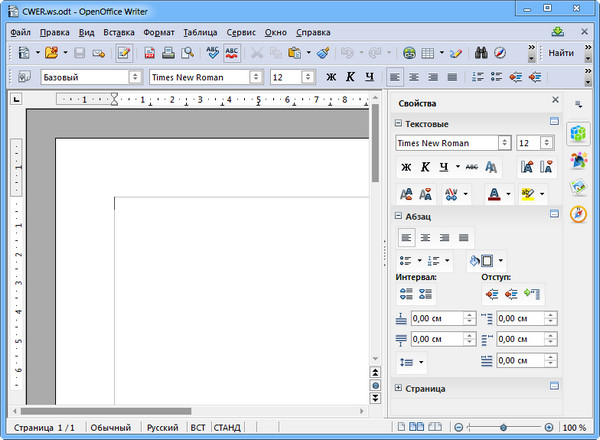Run the spelling and grammar check
Screen dimensions: 600x440
click(212, 52)
